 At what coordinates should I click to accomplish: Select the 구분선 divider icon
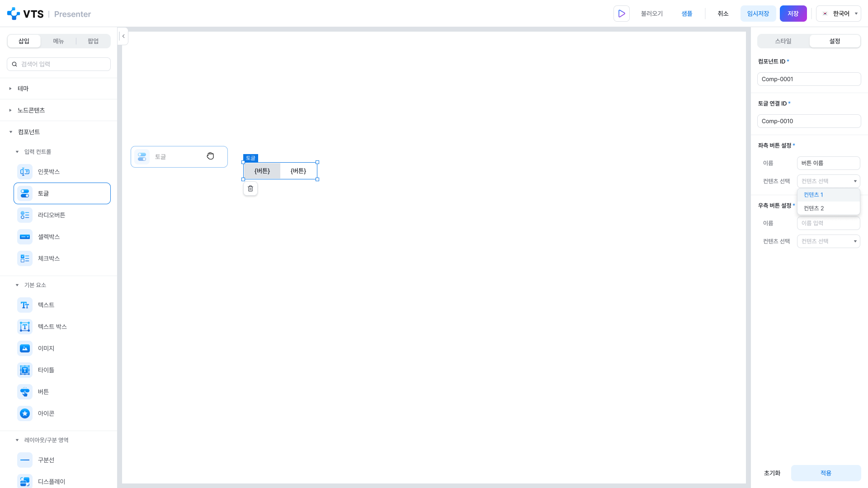[25, 460]
